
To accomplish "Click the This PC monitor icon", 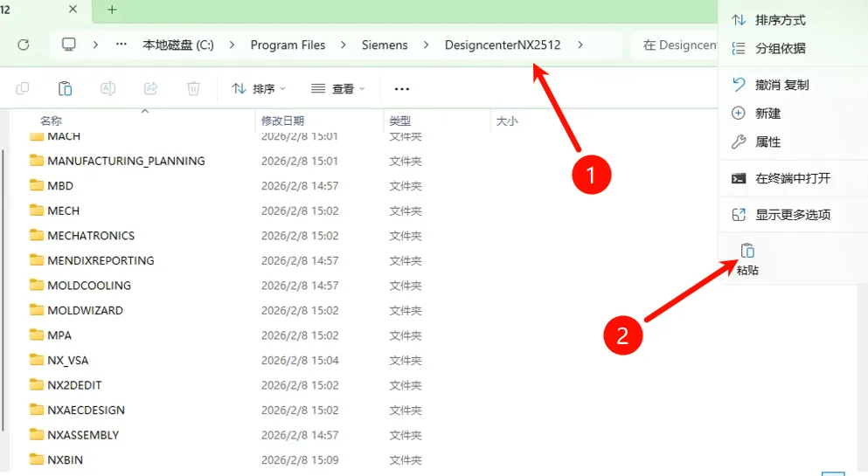I will click(69, 45).
